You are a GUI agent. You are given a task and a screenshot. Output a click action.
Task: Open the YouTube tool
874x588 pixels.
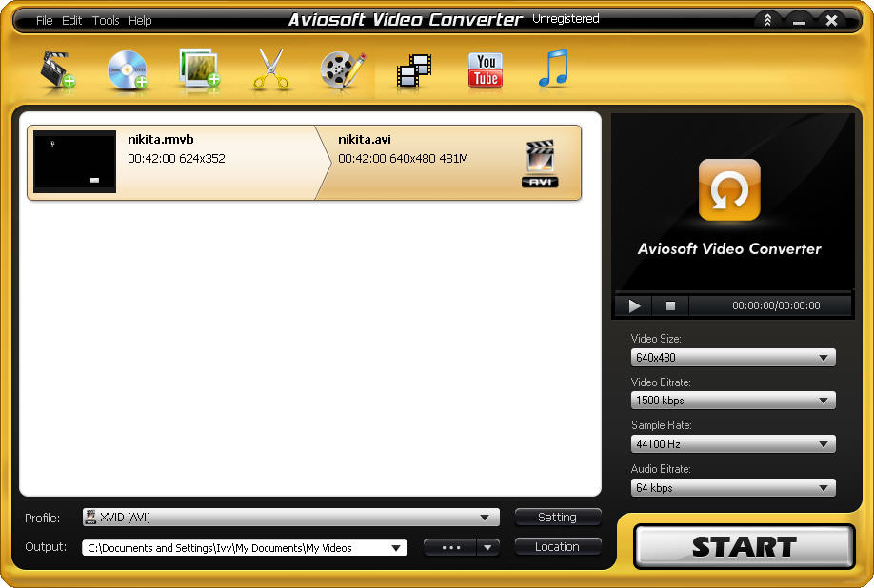485,69
